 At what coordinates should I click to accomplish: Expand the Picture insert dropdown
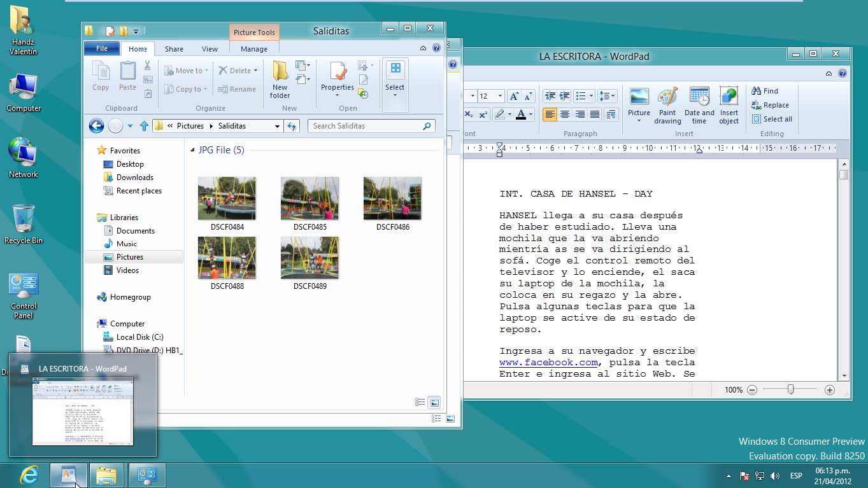tap(639, 121)
